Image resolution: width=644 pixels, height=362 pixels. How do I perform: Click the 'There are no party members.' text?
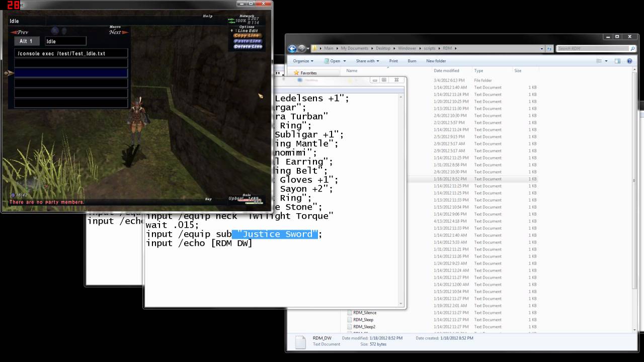tap(47, 202)
